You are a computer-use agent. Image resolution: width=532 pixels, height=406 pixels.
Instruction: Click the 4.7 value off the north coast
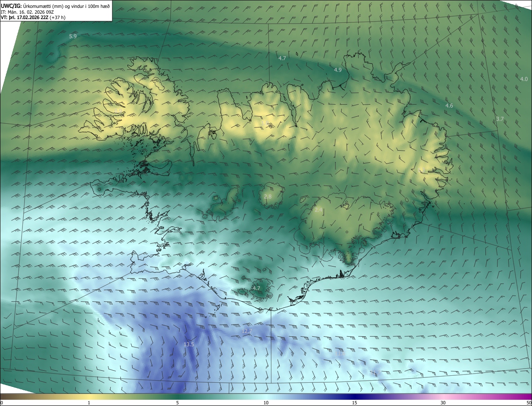[282, 58]
